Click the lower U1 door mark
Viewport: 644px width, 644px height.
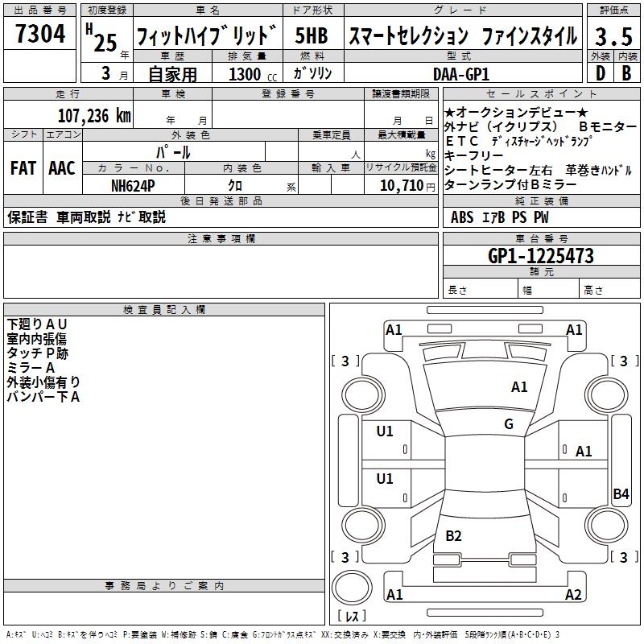(385, 479)
